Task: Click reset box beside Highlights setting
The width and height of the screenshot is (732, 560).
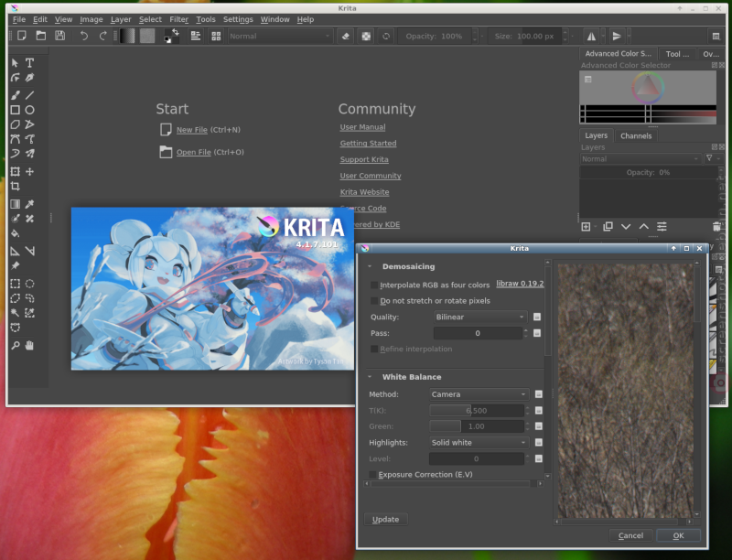Action: click(539, 442)
